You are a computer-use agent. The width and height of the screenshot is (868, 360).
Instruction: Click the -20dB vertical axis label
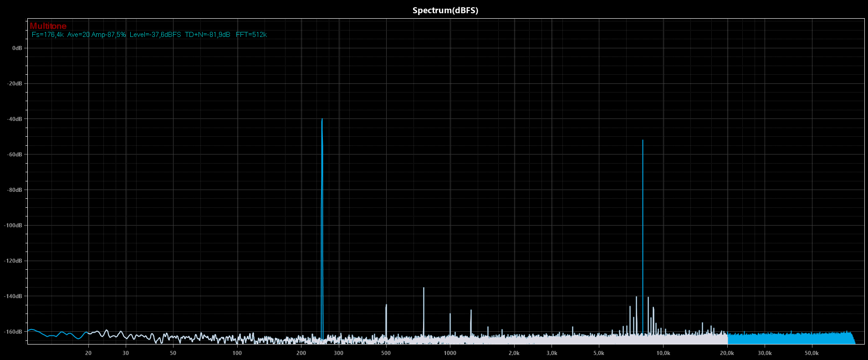point(15,84)
